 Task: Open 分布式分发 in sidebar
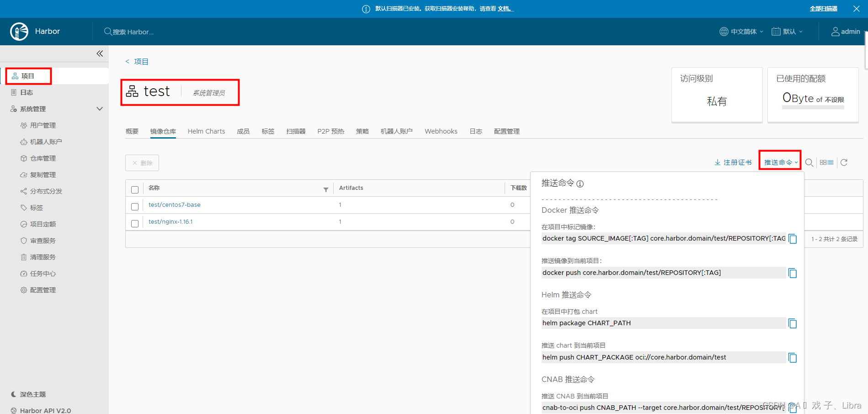[x=46, y=191]
